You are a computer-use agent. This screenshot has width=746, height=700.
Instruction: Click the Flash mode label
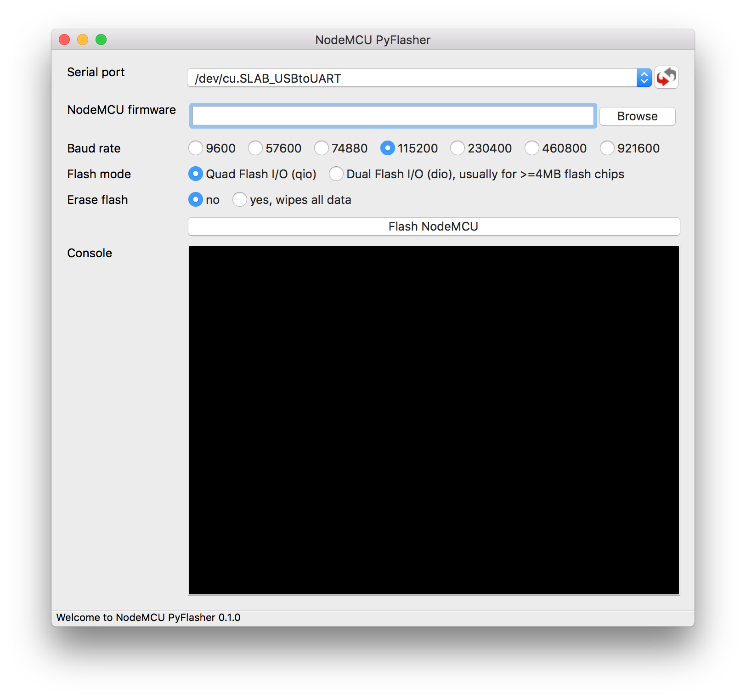99,174
